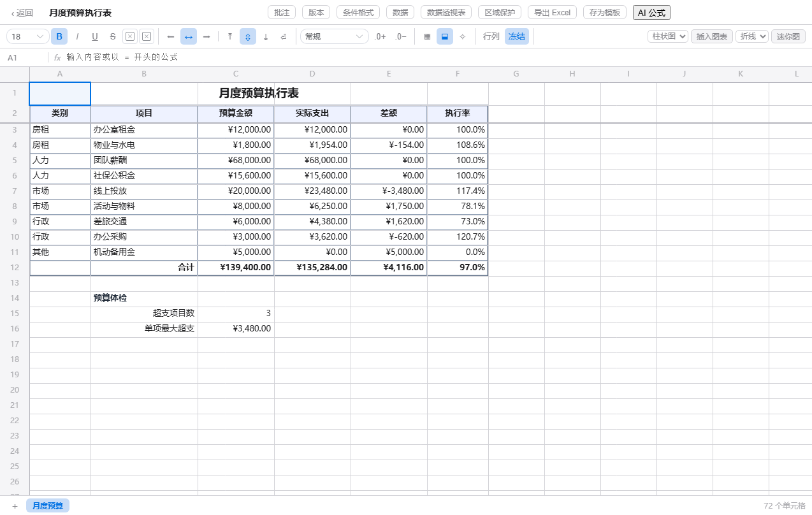812x515 pixels.
Task: Click the cell fill color icon
Action: click(445, 36)
